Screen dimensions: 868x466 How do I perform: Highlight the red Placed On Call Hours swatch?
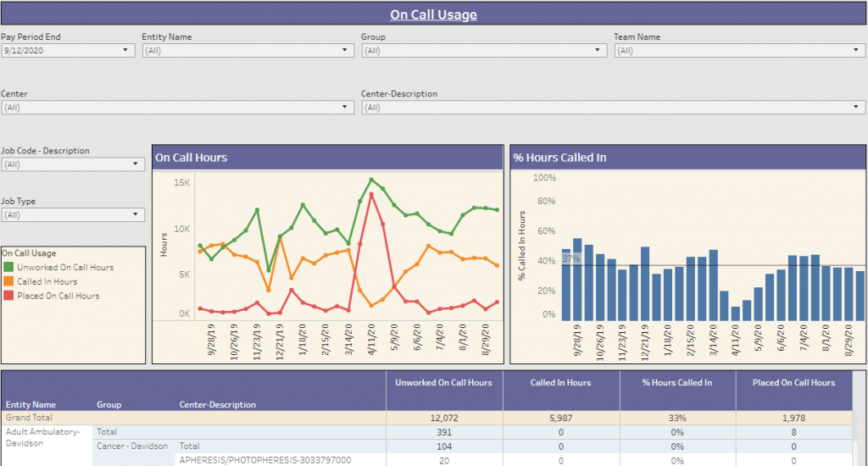8,297
